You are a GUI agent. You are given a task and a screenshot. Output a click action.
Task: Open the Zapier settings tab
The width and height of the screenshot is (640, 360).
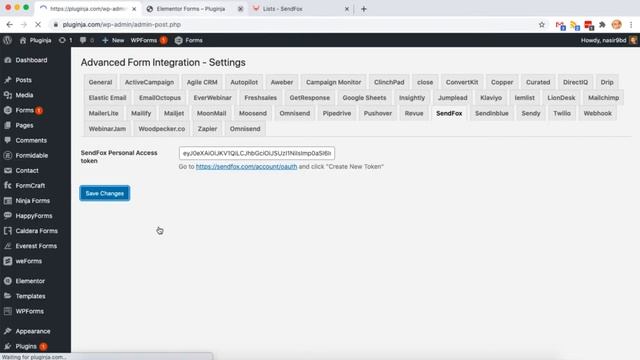207,129
